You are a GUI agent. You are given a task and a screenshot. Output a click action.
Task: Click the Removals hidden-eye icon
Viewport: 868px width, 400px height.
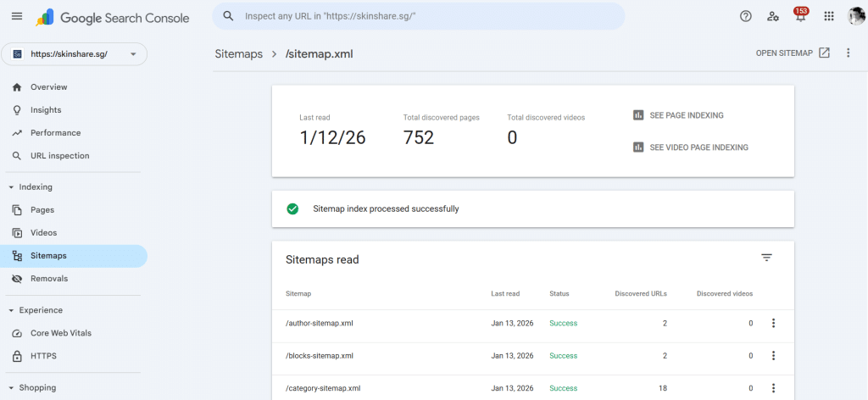[x=17, y=279]
